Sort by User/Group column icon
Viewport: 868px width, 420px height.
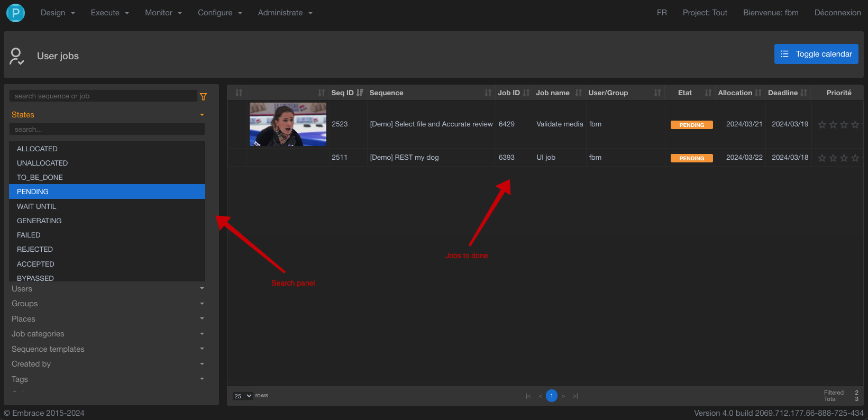pyautogui.click(x=657, y=93)
